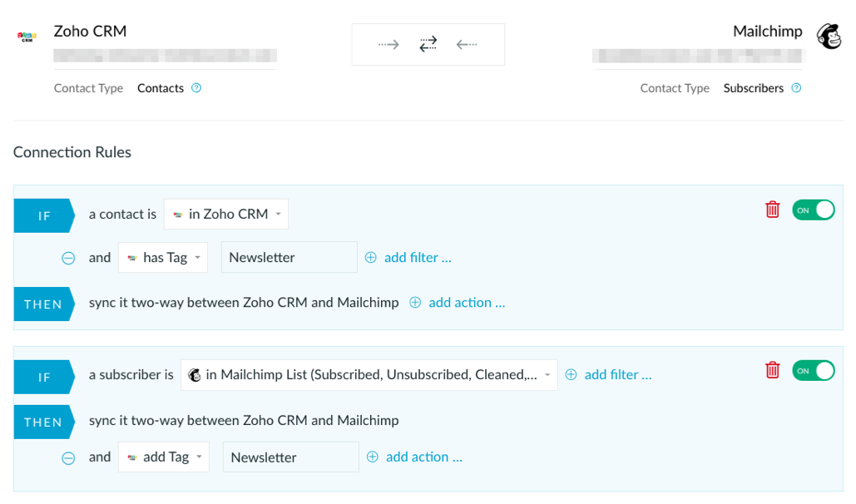
Task: Turn off the second rule's ON toggle
Action: point(814,371)
